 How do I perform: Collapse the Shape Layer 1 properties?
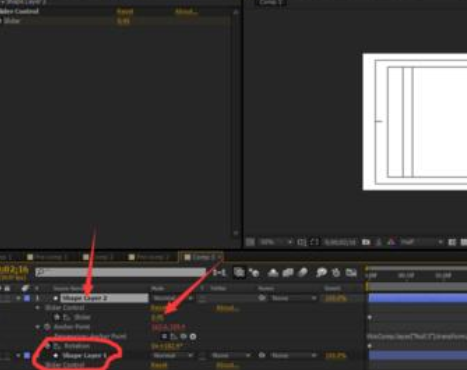point(18,356)
